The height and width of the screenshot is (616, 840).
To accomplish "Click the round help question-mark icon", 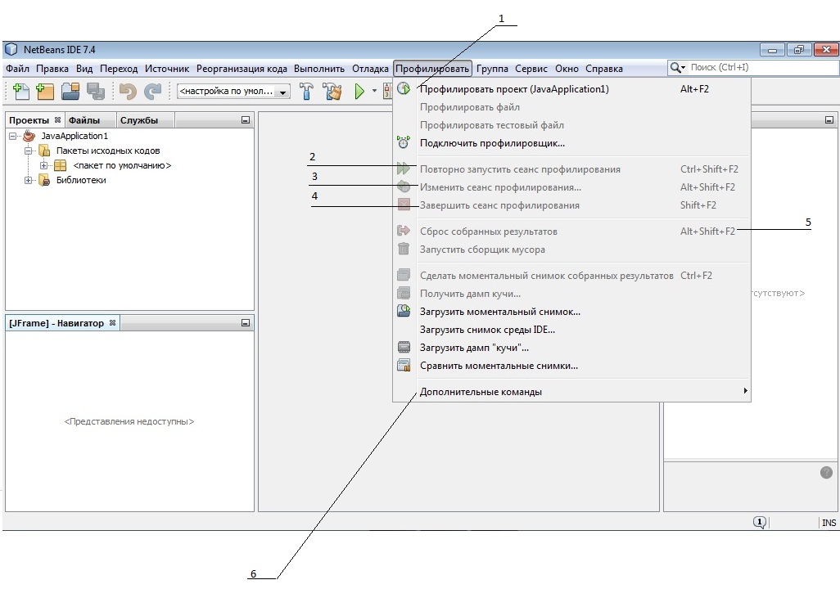I will click(826, 473).
